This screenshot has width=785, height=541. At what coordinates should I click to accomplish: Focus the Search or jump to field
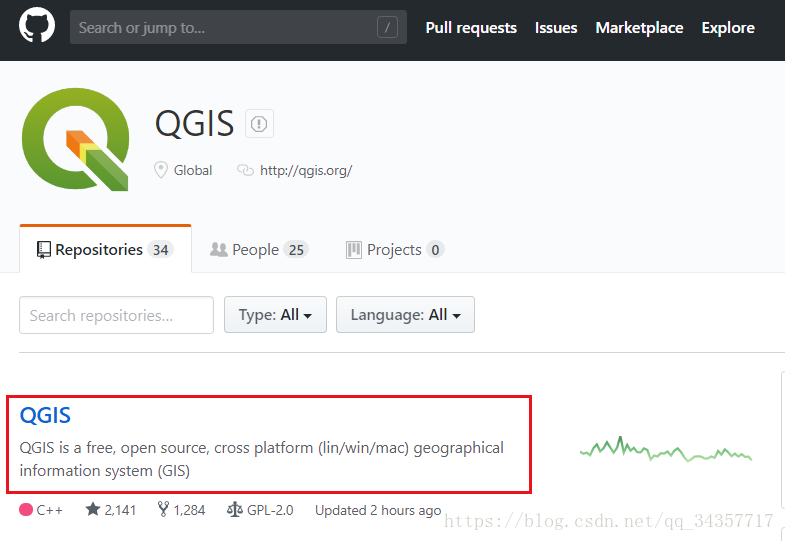pyautogui.click(x=238, y=27)
